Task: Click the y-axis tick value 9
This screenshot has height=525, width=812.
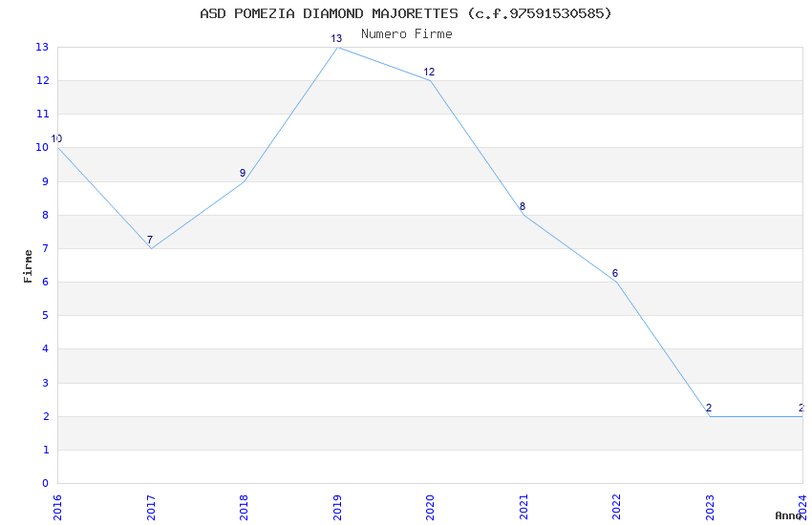Action: 46,181
